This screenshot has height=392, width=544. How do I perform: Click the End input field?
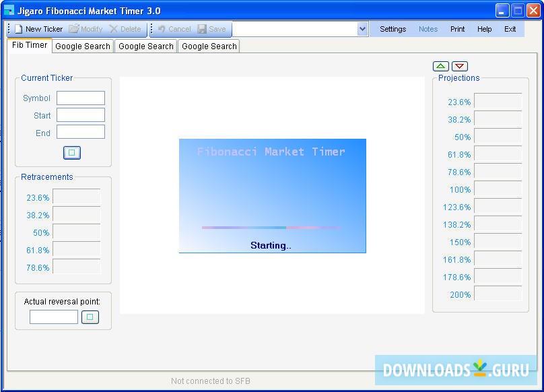[81, 132]
